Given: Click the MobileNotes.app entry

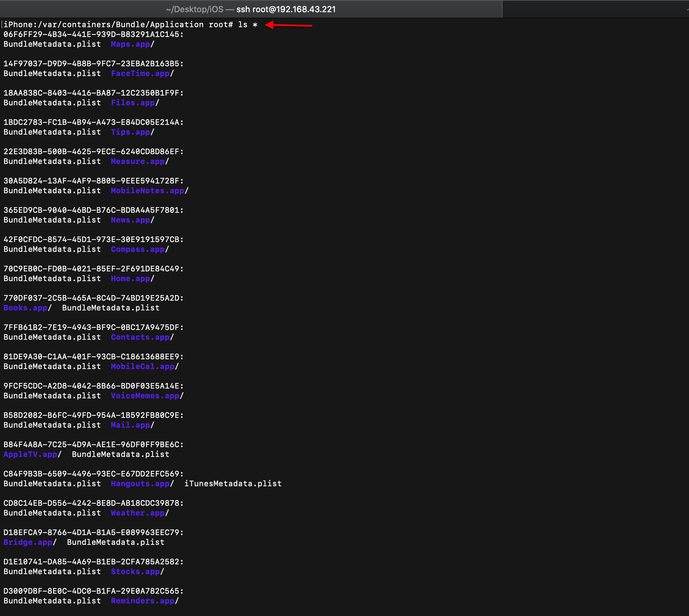Looking at the screenshot, I should 147,191.
